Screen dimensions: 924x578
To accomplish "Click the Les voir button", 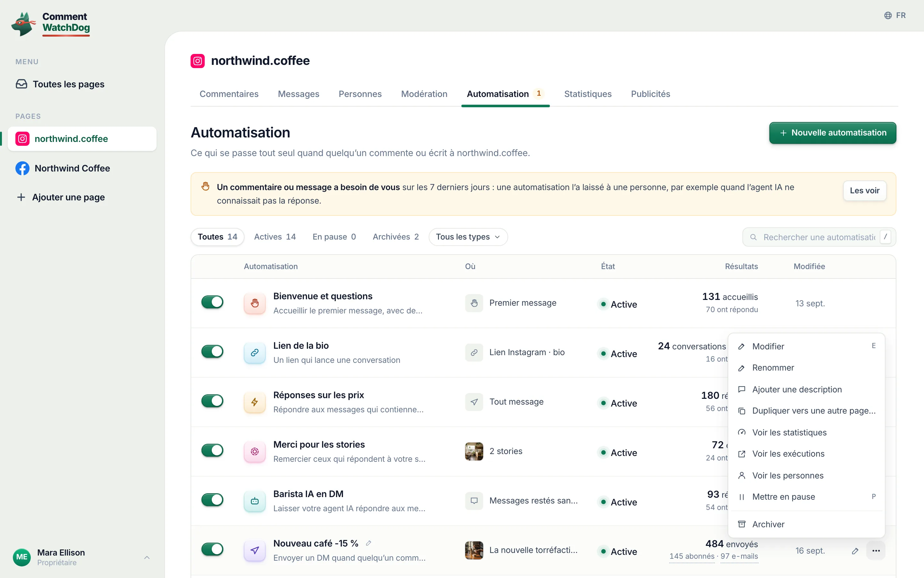I will pos(864,190).
